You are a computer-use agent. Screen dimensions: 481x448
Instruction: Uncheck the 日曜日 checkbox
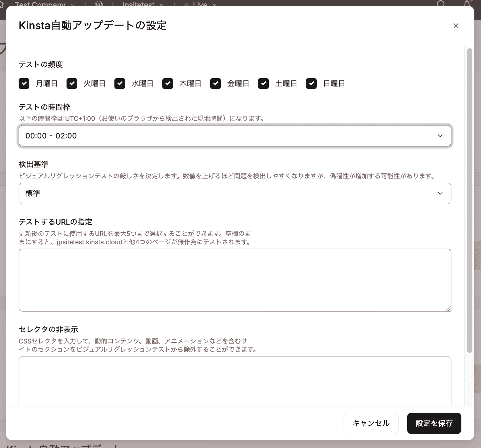click(x=311, y=84)
